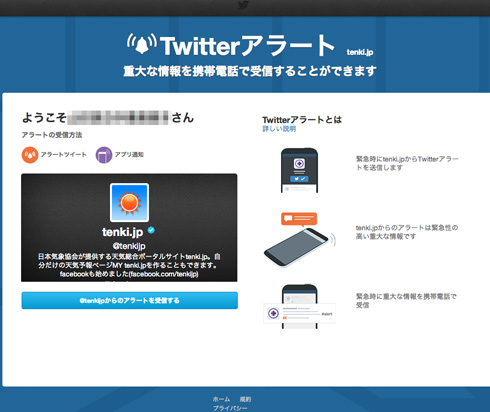Click the Twitterアラート header title
Viewport: 490px width, 412px height.
(x=248, y=45)
